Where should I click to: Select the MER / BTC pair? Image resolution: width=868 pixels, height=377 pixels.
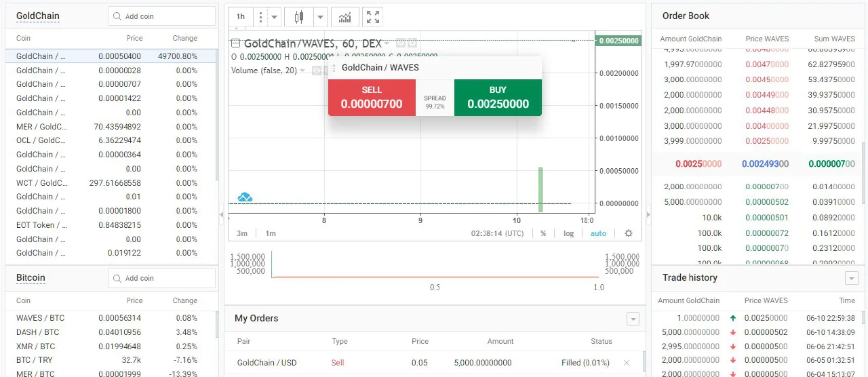pyautogui.click(x=111, y=373)
